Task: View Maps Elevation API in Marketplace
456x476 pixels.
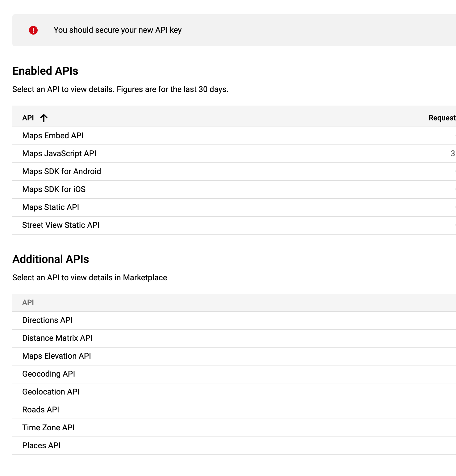Action: (56, 356)
